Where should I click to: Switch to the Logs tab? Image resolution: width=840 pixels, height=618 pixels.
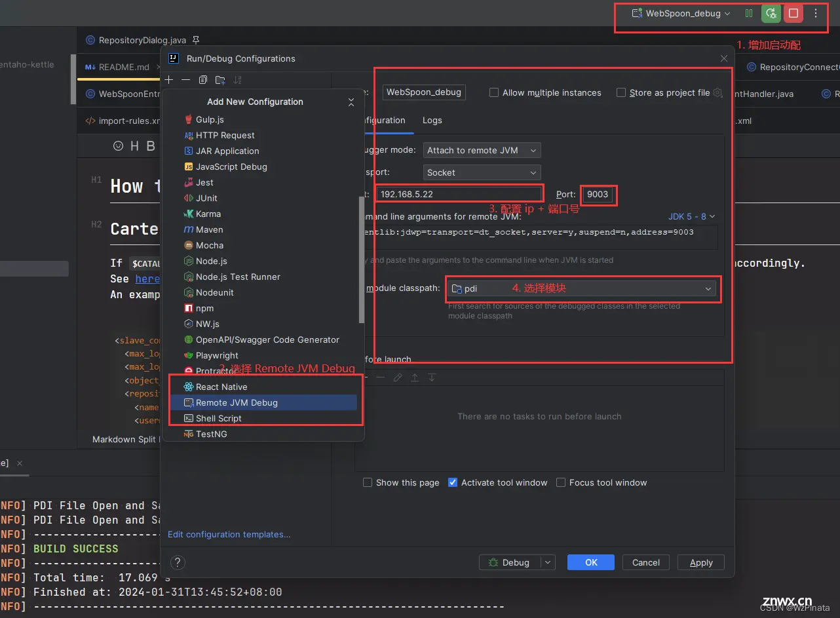pyautogui.click(x=432, y=121)
